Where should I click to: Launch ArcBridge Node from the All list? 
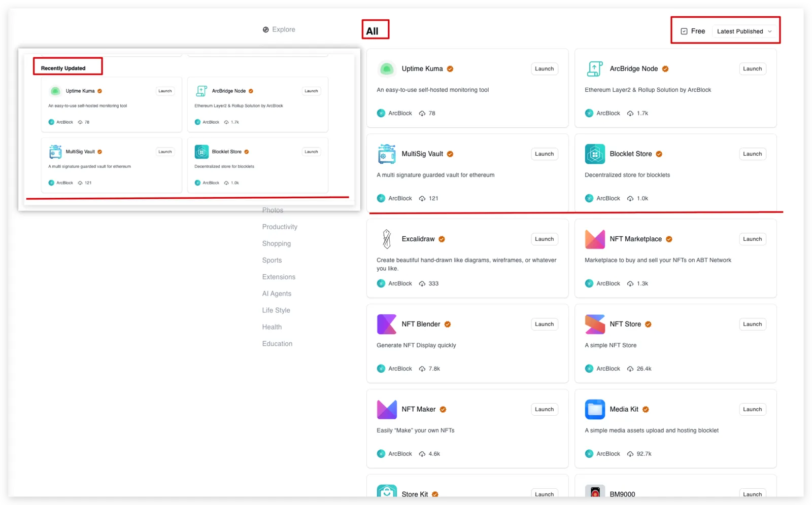click(x=753, y=69)
